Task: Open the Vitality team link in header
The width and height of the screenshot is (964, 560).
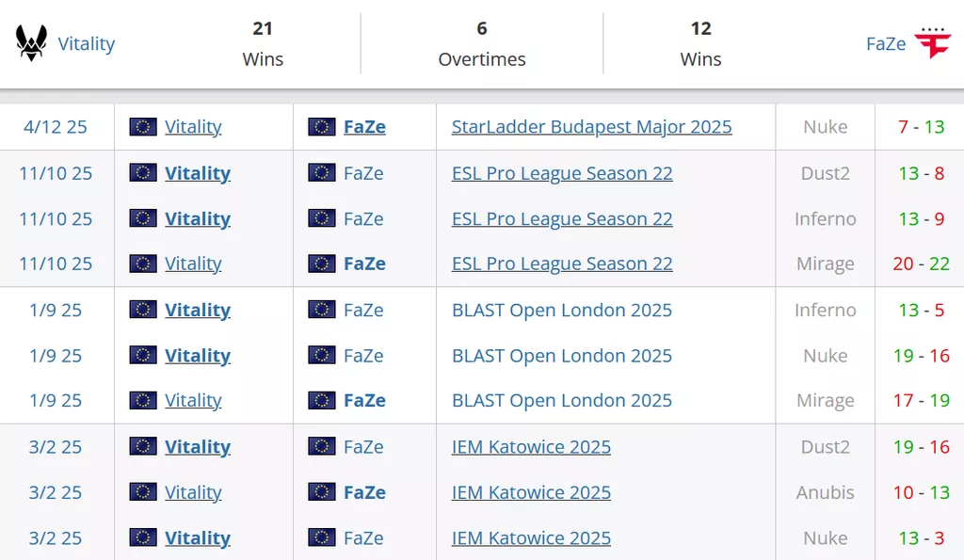Action: coord(87,44)
